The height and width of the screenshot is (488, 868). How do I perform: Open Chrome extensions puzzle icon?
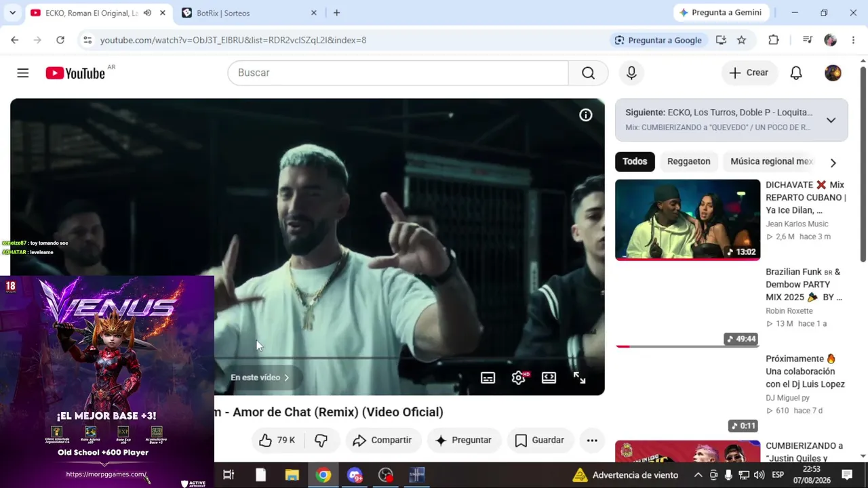(774, 40)
